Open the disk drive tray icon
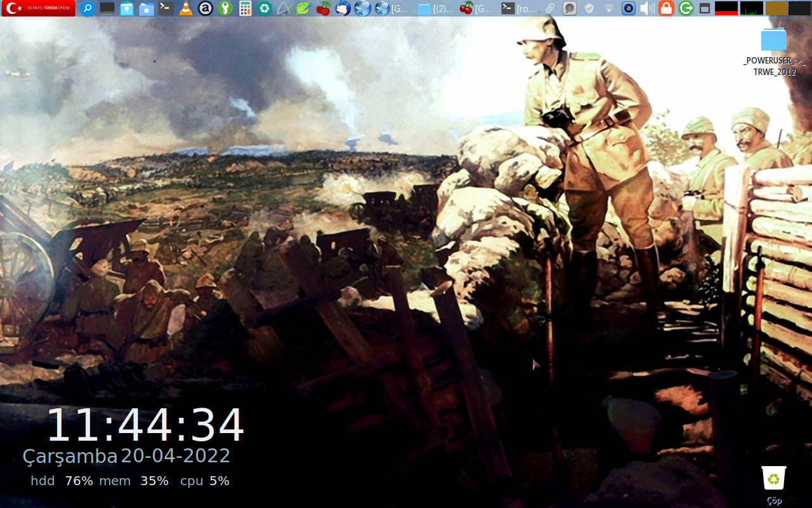 tap(570, 8)
